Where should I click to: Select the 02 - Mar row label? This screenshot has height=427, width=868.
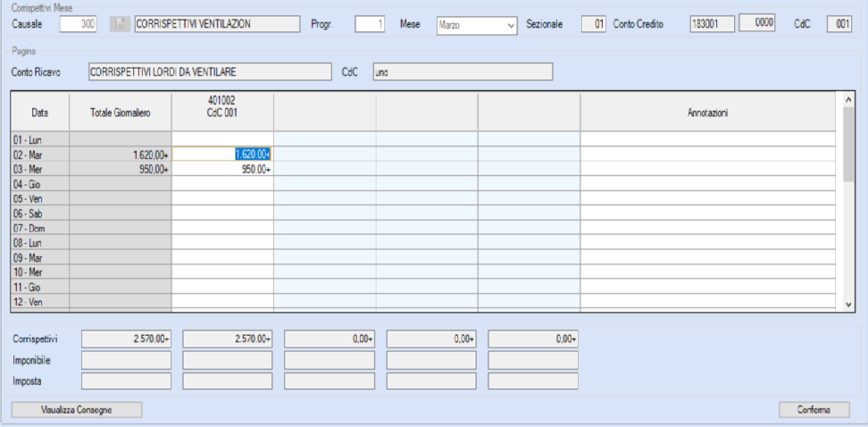pos(40,155)
